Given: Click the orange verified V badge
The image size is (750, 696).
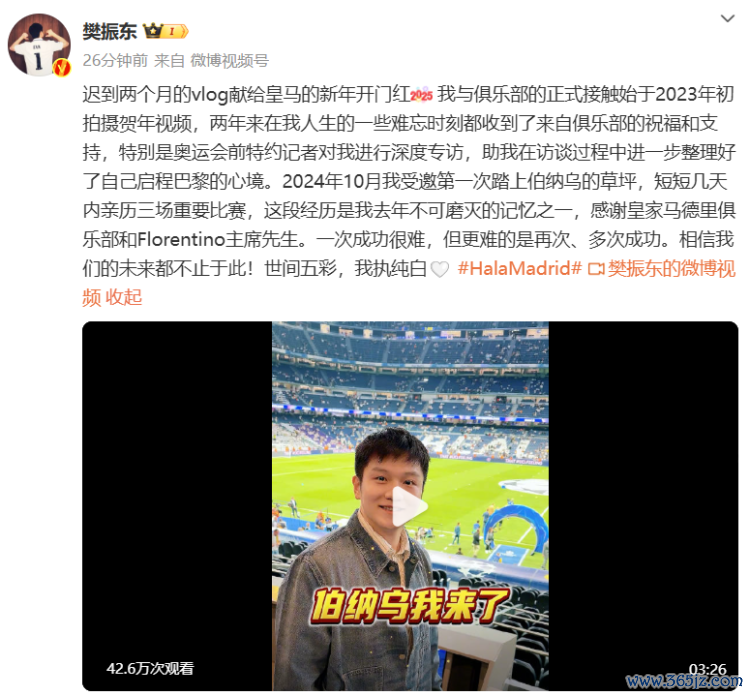Looking at the screenshot, I should 62,68.
